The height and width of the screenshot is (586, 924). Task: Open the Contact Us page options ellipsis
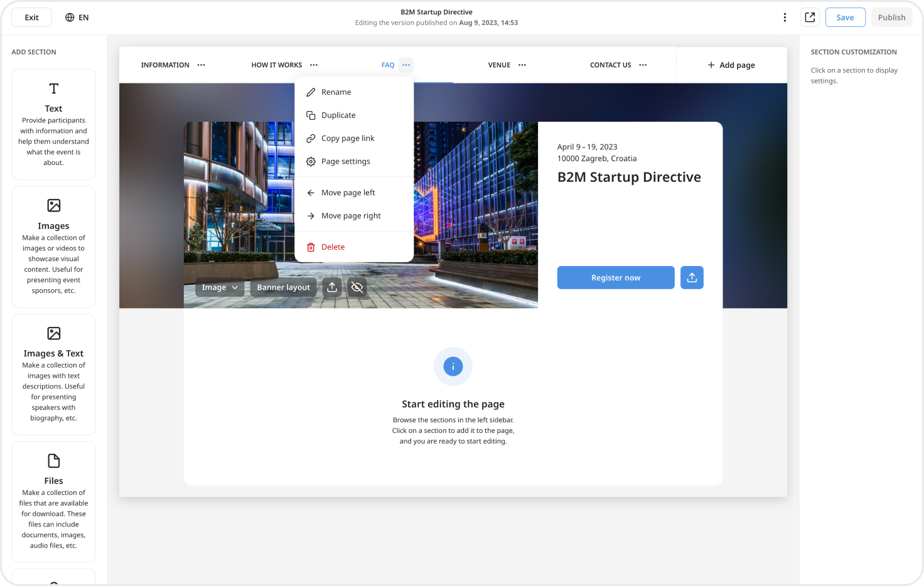pos(643,65)
